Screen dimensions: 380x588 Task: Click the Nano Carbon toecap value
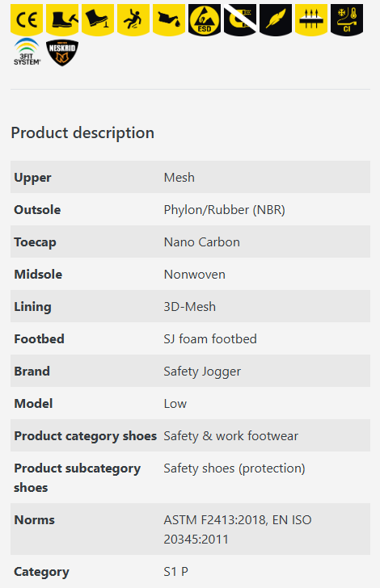pyautogui.click(x=201, y=241)
